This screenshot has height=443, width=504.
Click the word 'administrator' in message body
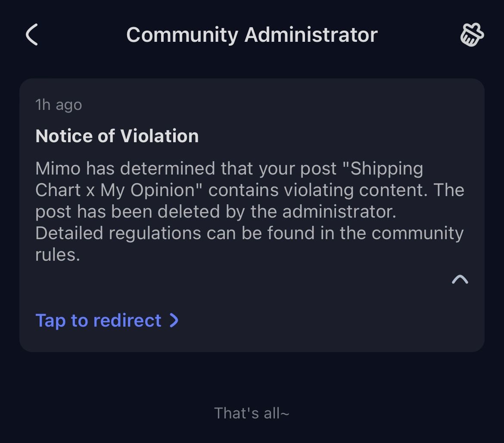339,212
